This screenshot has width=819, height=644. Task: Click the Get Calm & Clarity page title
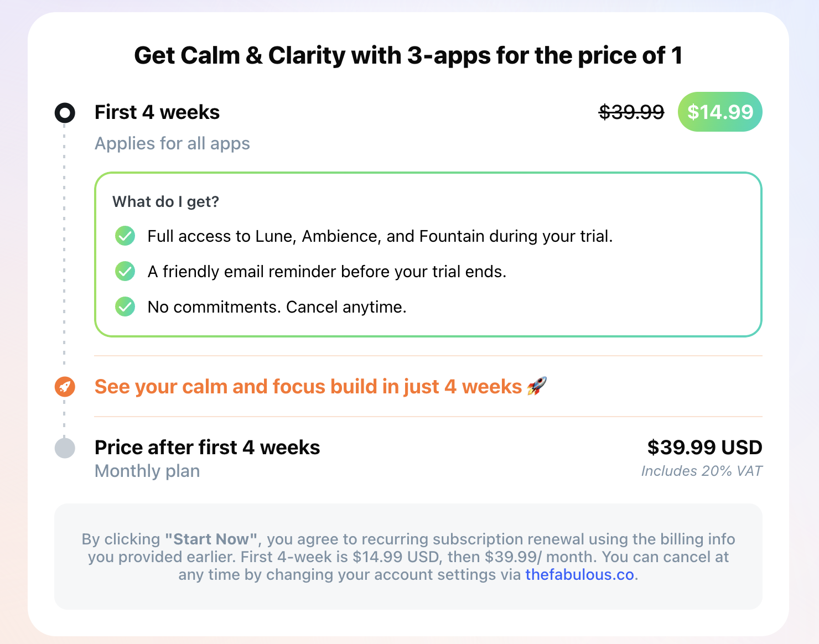click(x=408, y=55)
